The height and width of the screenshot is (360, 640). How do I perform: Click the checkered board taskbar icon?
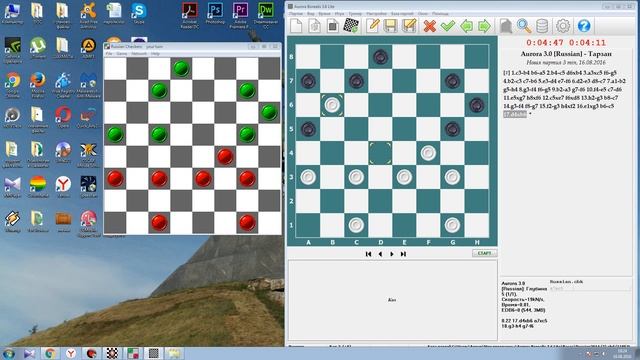click(112, 353)
